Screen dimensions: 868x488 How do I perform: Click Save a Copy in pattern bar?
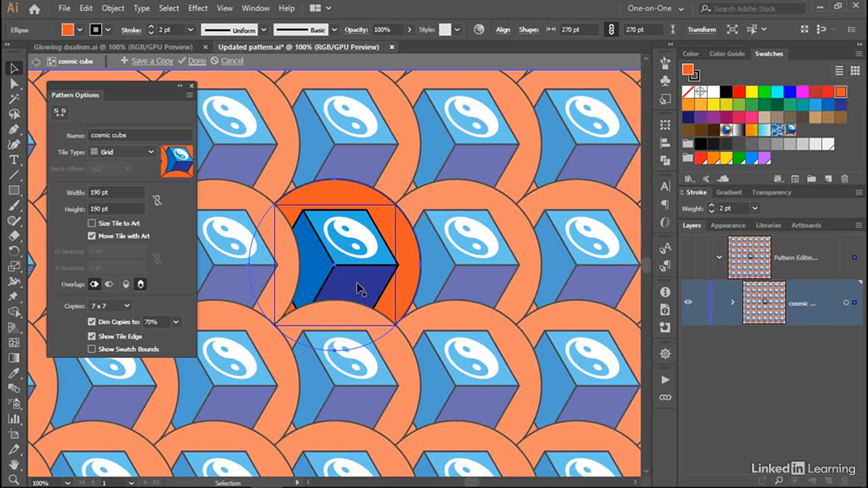pos(152,61)
